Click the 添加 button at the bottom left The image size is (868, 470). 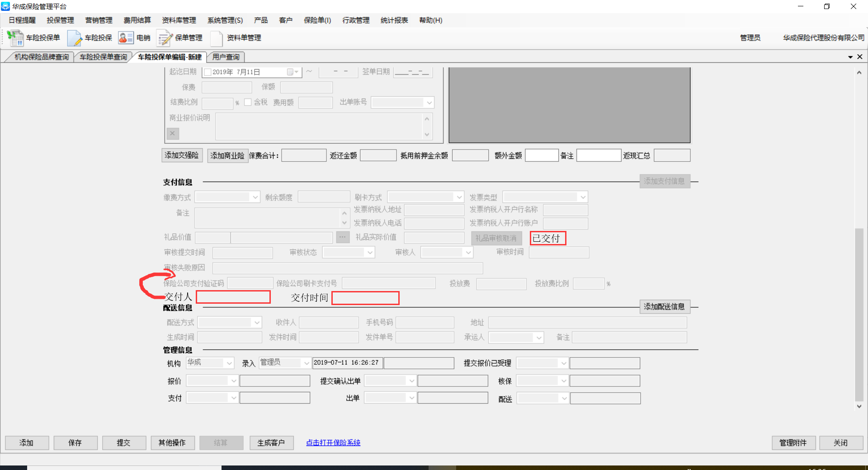pyautogui.click(x=27, y=443)
